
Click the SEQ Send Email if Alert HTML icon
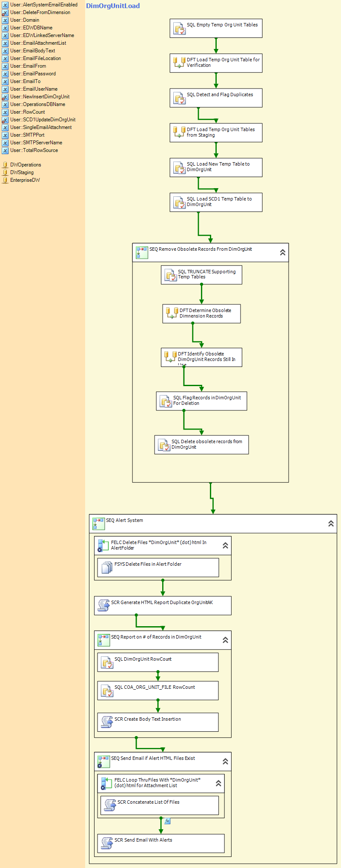point(103,762)
